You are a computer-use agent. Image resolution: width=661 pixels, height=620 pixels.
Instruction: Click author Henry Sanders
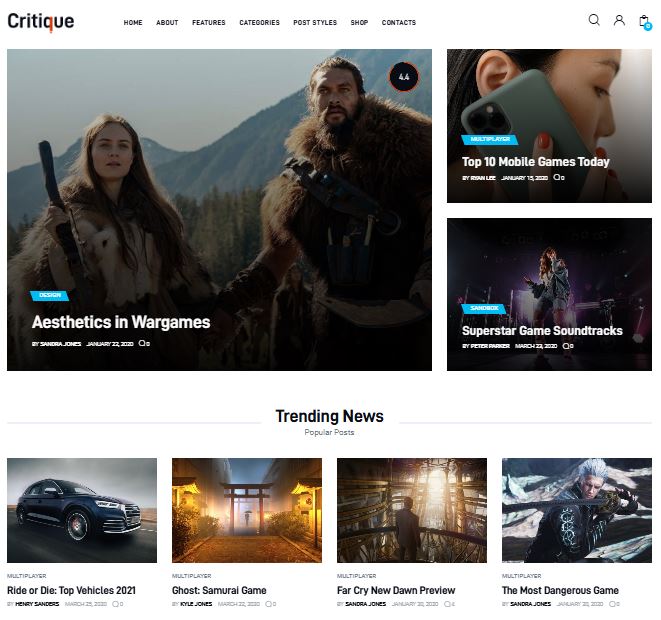tap(37, 604)
